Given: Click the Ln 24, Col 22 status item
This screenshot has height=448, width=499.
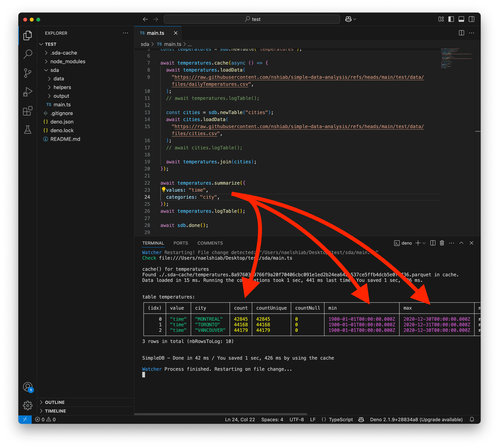Looking at the screenshot, I should point(240,419).
